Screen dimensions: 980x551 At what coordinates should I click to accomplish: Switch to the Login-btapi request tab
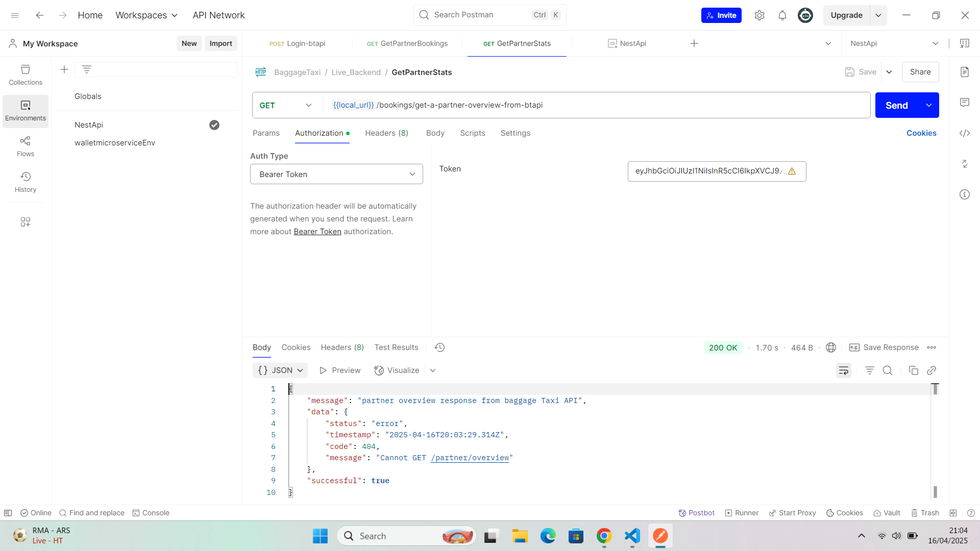(x=298, y=43)
